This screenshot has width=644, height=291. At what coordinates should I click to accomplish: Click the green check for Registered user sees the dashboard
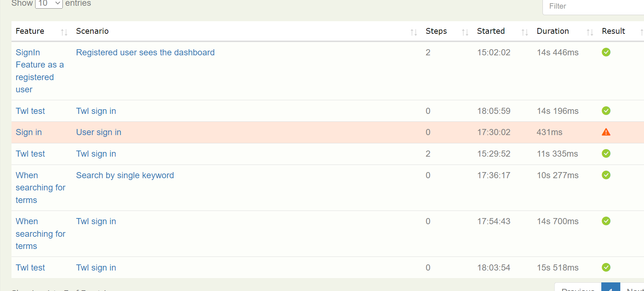(606, 52)
